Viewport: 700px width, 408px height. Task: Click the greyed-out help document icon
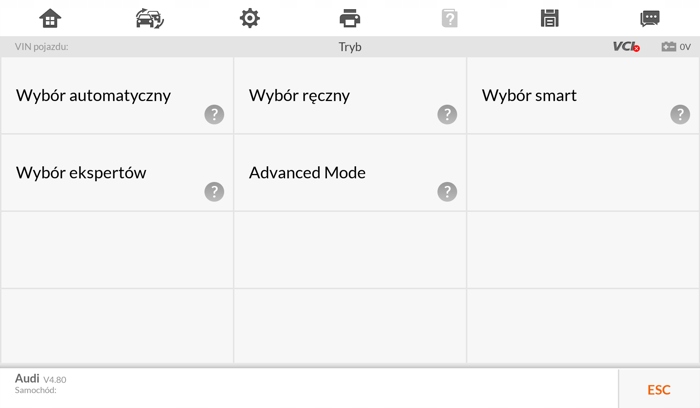click(450, 18)
